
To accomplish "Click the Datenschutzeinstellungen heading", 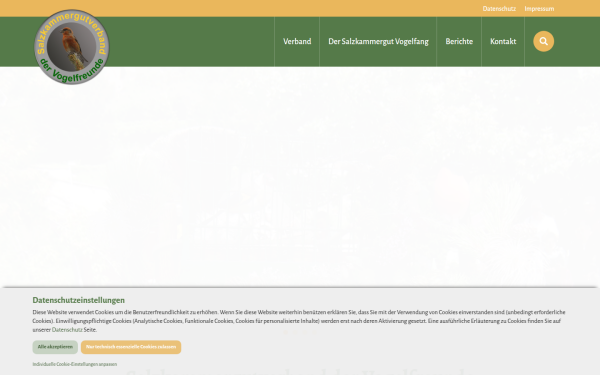I will click(x=78, y=300).
